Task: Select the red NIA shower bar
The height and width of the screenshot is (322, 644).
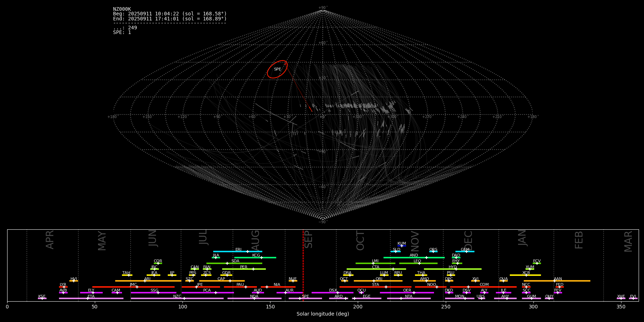Action: tap(278, 287)
